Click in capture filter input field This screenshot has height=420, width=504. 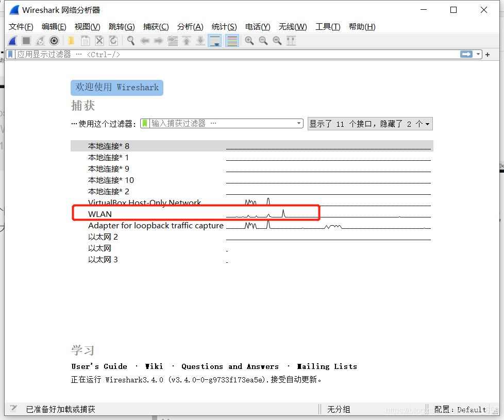coord(223,123)
